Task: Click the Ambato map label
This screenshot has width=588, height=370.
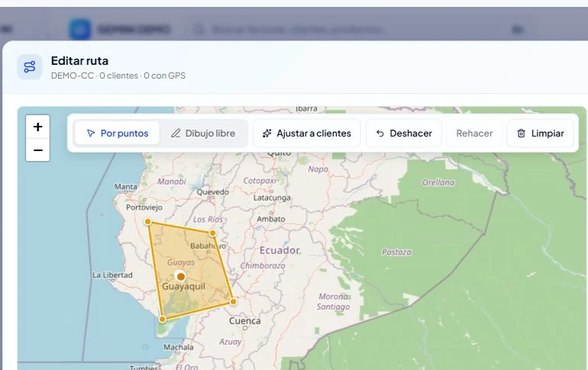Action: [271, 219]
